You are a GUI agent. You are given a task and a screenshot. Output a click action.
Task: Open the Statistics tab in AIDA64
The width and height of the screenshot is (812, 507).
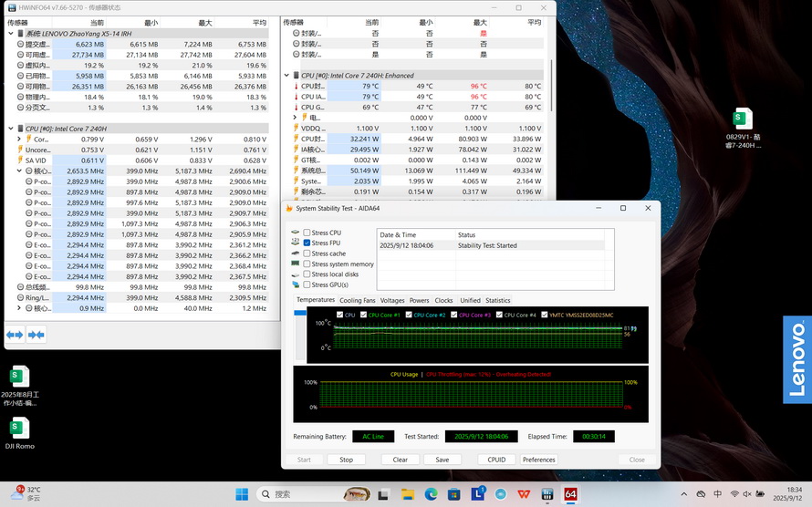pyautogui.click(x=497, y=300)
